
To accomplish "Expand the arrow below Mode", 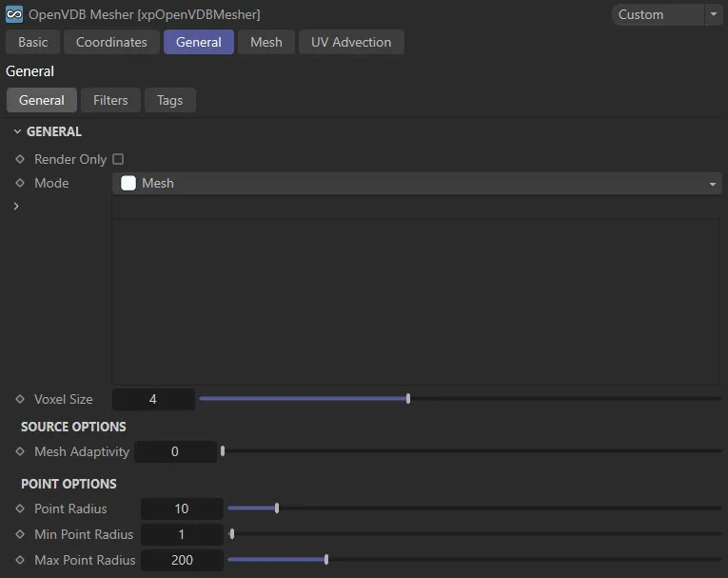I will tap(16, 206).
